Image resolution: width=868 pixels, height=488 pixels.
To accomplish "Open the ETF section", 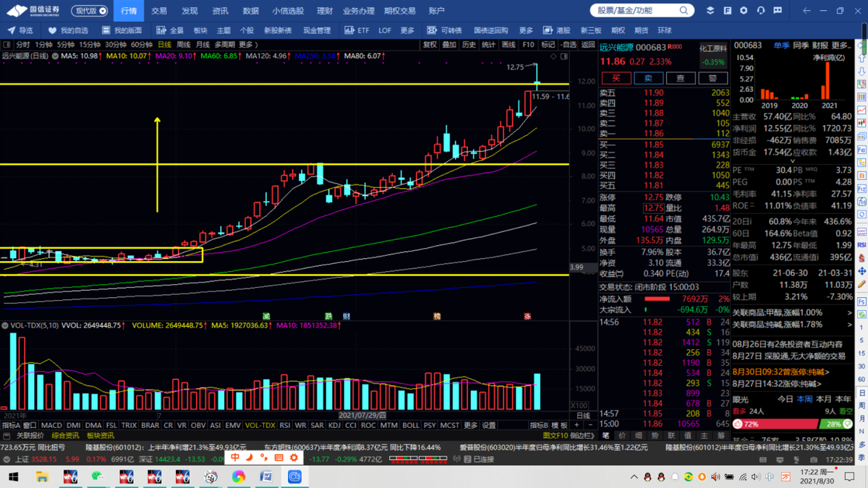I will pos(357,30).
